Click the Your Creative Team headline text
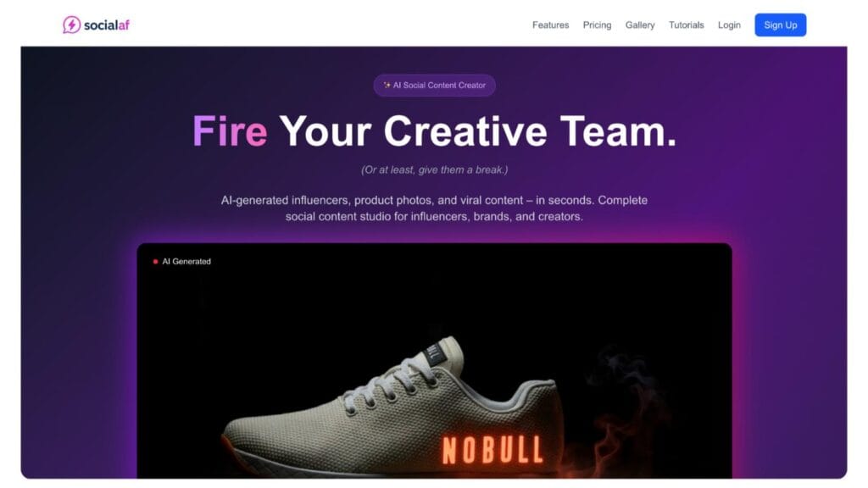This screenshot has height=488, width=868. click(478, 131)
